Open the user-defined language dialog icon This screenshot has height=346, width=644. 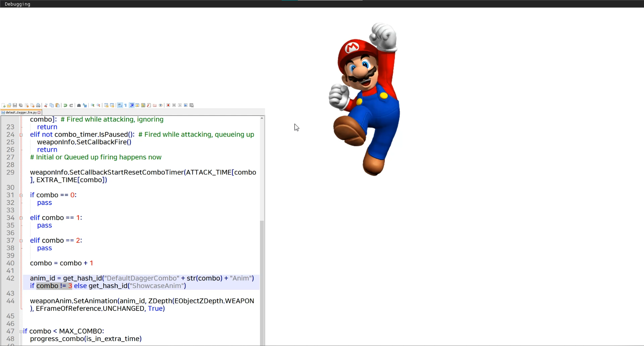pos(137,106)
